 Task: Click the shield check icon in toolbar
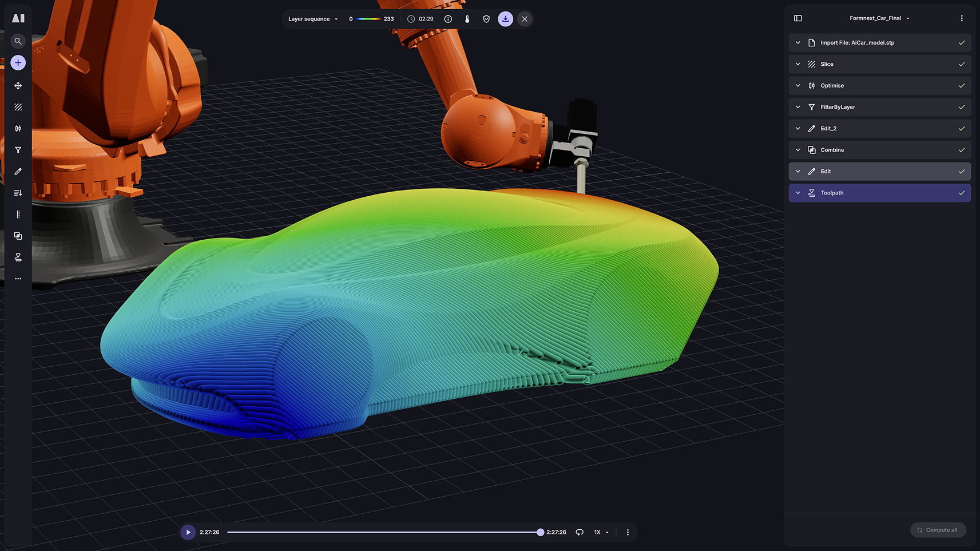tap(486, 19)
